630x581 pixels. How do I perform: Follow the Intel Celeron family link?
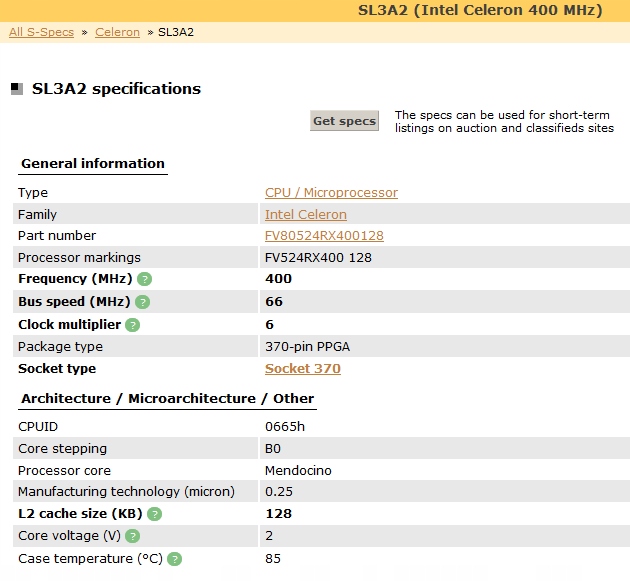tap(306, 215)
